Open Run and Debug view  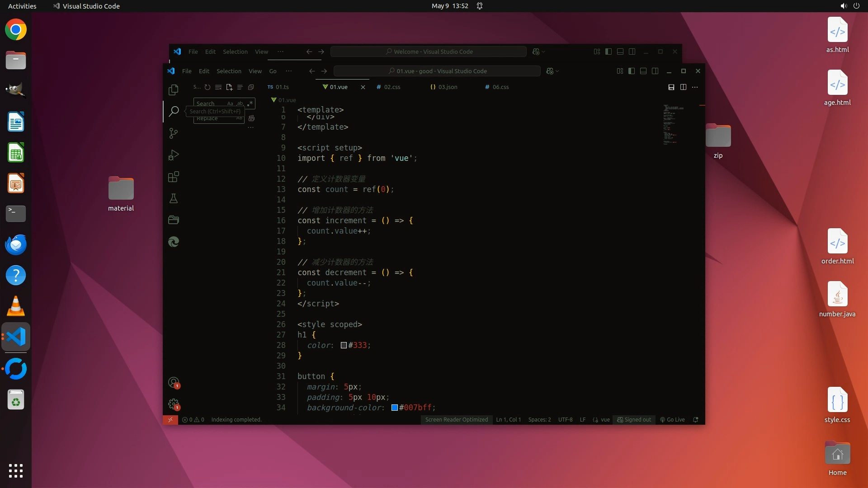click(173, 155)
